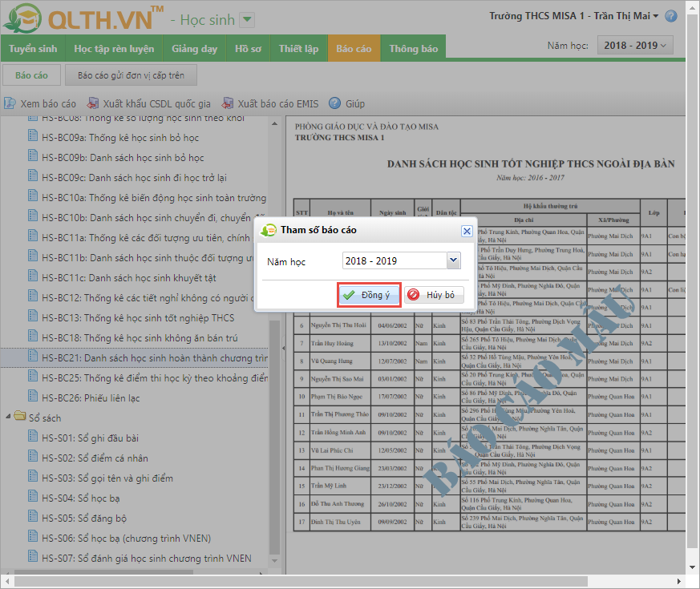Click scroll-up arrow of report tree scrollbar
Viewport: 700px width, 589px height.
(274, 123)
